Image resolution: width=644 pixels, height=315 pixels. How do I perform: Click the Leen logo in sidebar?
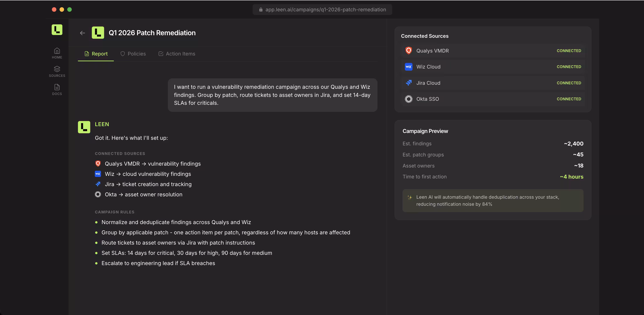click(x=57, y=30)
